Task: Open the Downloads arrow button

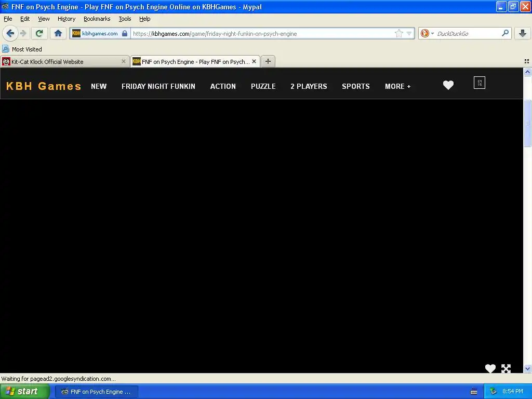Action: 523,33
